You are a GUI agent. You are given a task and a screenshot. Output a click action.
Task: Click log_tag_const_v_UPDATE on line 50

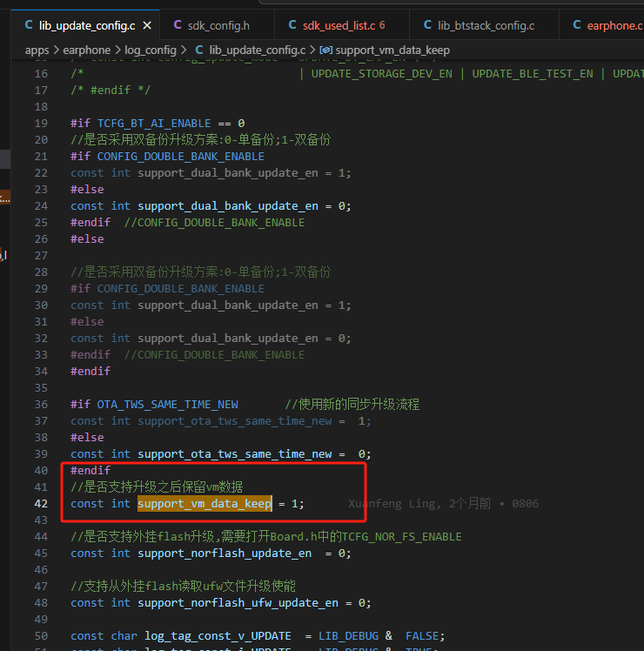coord(218,636)
